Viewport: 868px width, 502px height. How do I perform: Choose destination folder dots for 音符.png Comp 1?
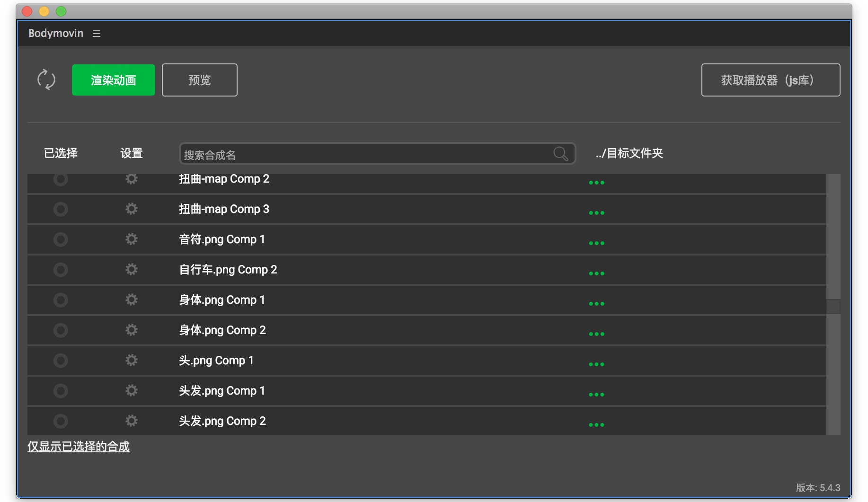coord(596,243)
